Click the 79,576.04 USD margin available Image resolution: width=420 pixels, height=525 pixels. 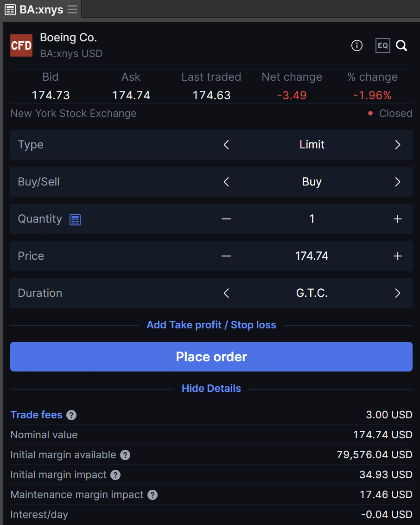(375, 455)
